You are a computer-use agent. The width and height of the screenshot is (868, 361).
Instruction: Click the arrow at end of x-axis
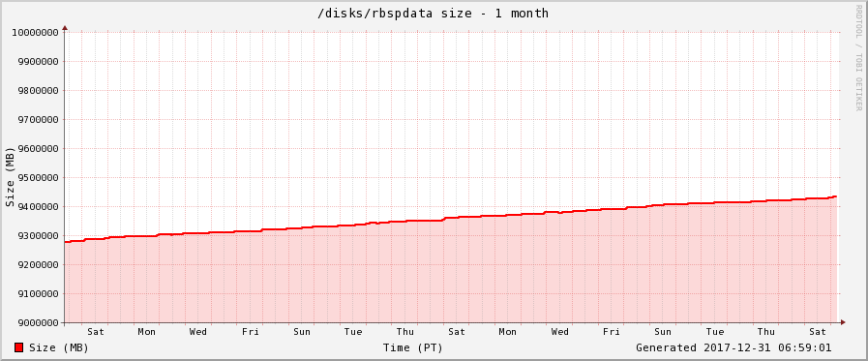tap(843, 322)
